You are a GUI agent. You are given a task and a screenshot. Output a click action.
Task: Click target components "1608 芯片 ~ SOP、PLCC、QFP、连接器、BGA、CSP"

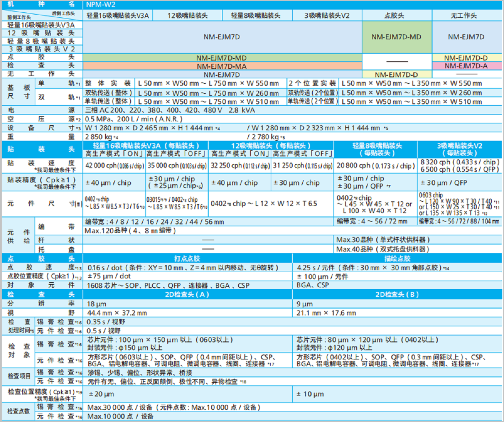point(168,286)
